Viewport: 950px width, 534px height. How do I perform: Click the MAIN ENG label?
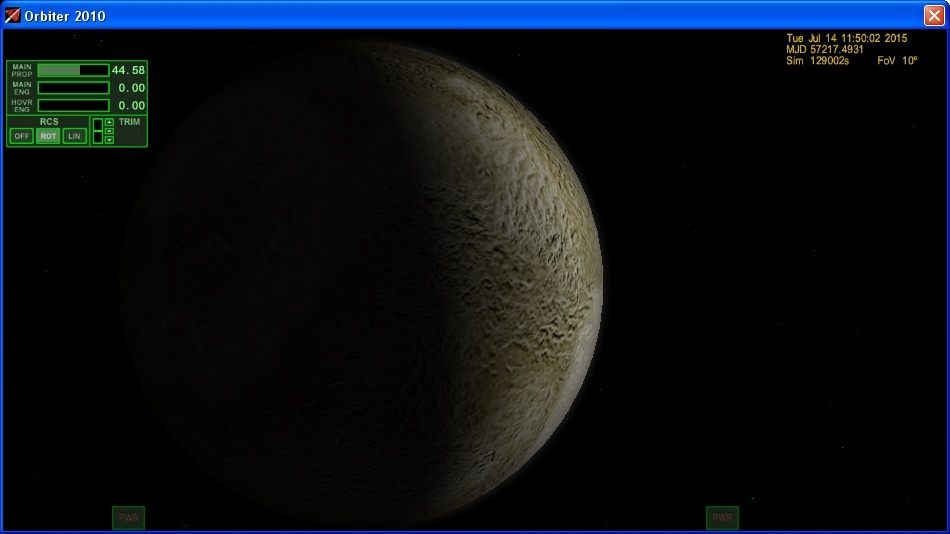[22, 88]
